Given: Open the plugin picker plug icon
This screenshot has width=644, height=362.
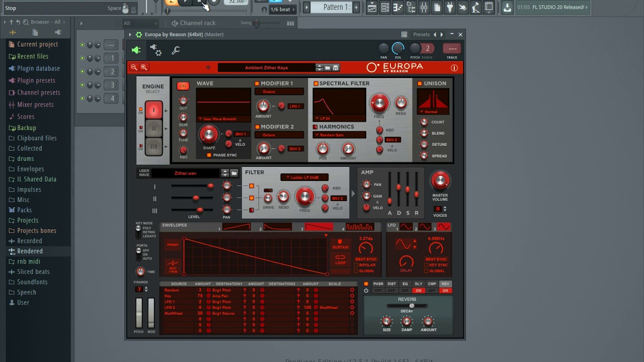Looking at the screenshot, I should tap(450, 7).
